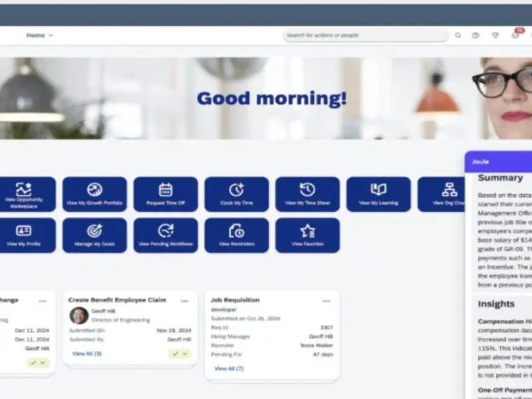Screen dimensions: 532x399
Task: Click the diamond Joule icon in header
Action: point(495,35)
